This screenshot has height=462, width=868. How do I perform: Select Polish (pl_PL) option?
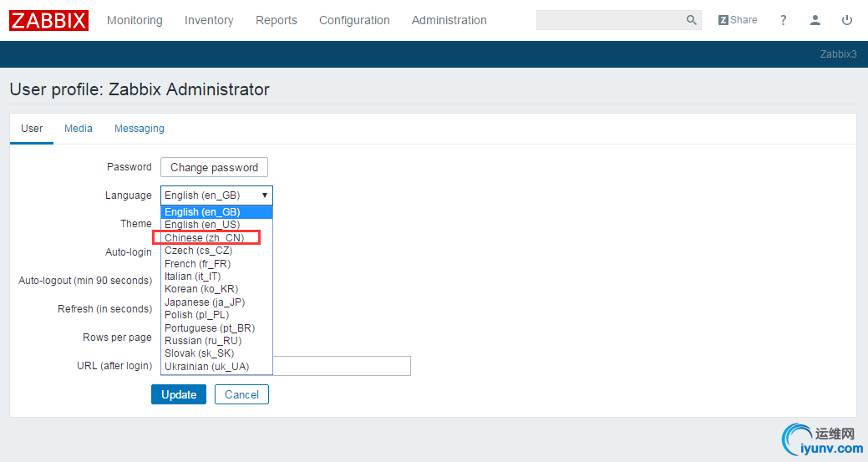(216, 315)
